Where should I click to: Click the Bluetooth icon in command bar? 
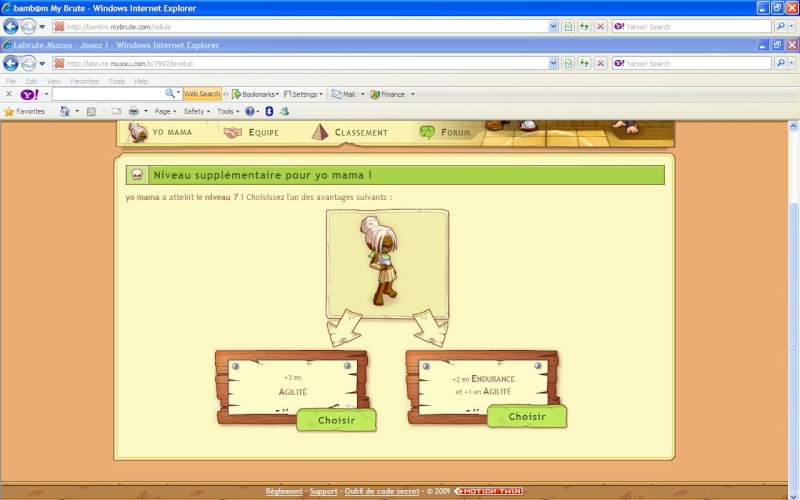point(269,111)
